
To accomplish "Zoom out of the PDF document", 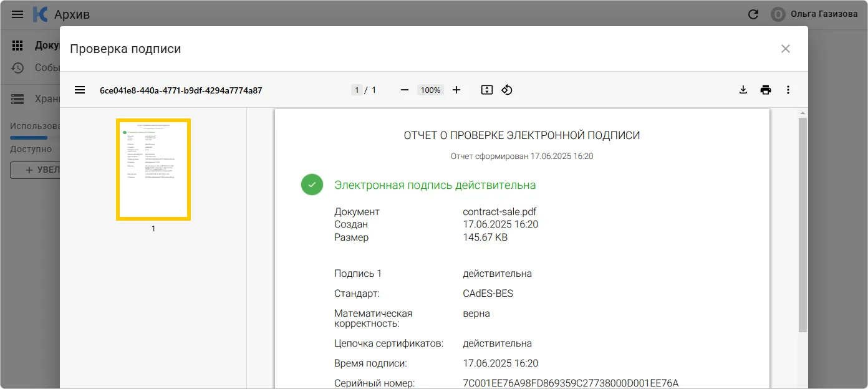I will pyautogui.click(x=404, y=90).
